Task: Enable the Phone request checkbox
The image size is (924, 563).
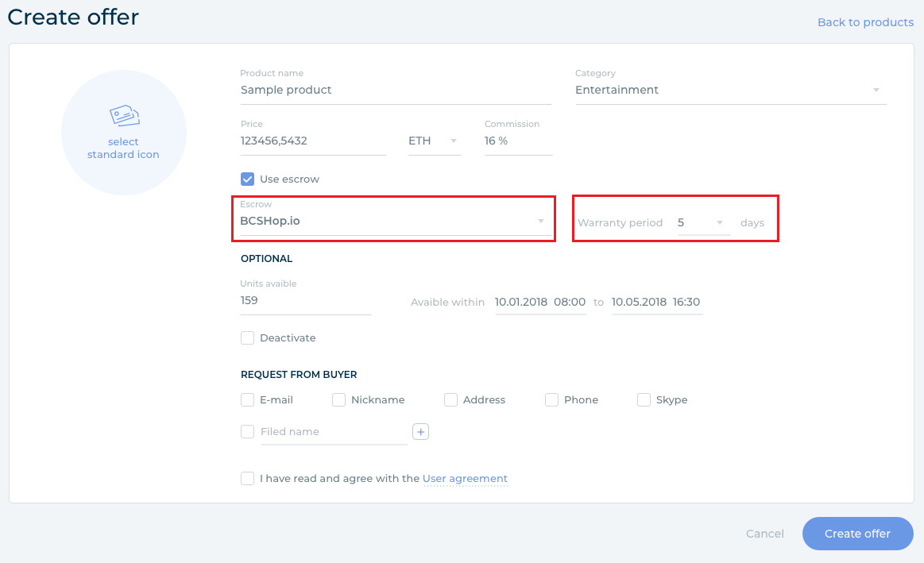Action: [x=552, y=400]
